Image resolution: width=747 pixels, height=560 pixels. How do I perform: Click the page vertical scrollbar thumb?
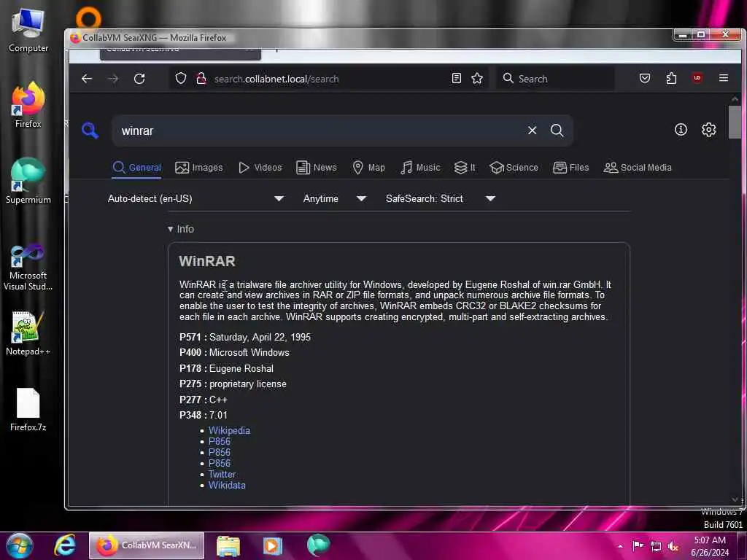735,122
